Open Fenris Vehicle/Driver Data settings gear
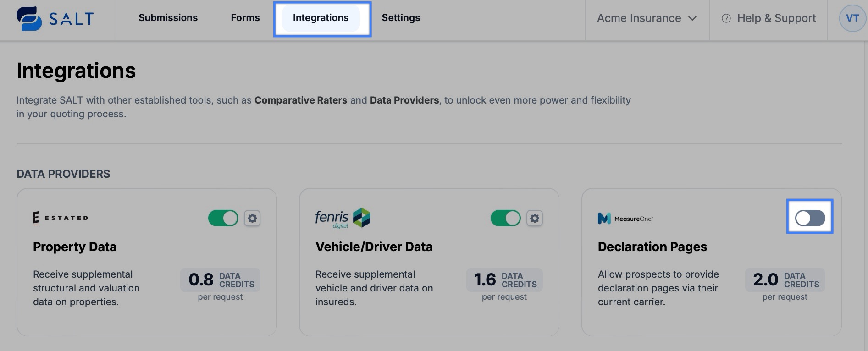This screenshot has height=351, width=868. click(x=535, y=219)
